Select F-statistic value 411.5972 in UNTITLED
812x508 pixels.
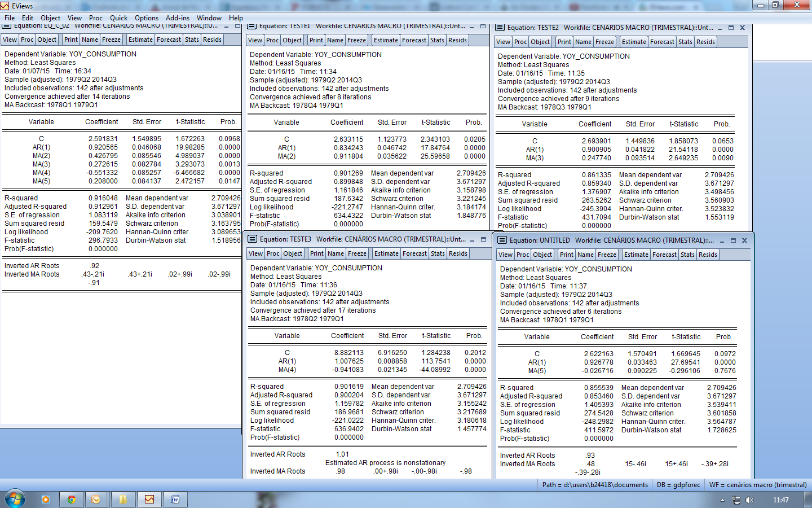(599, 430)
